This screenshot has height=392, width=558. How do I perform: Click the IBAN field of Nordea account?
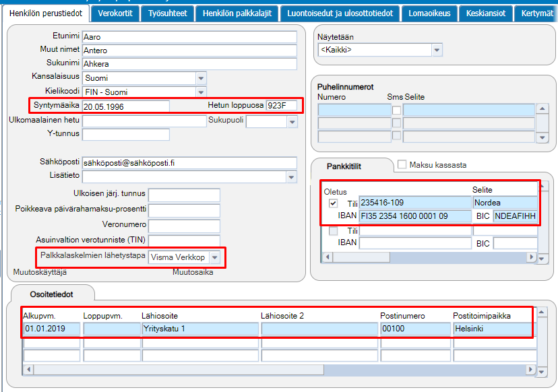(415, 216)
